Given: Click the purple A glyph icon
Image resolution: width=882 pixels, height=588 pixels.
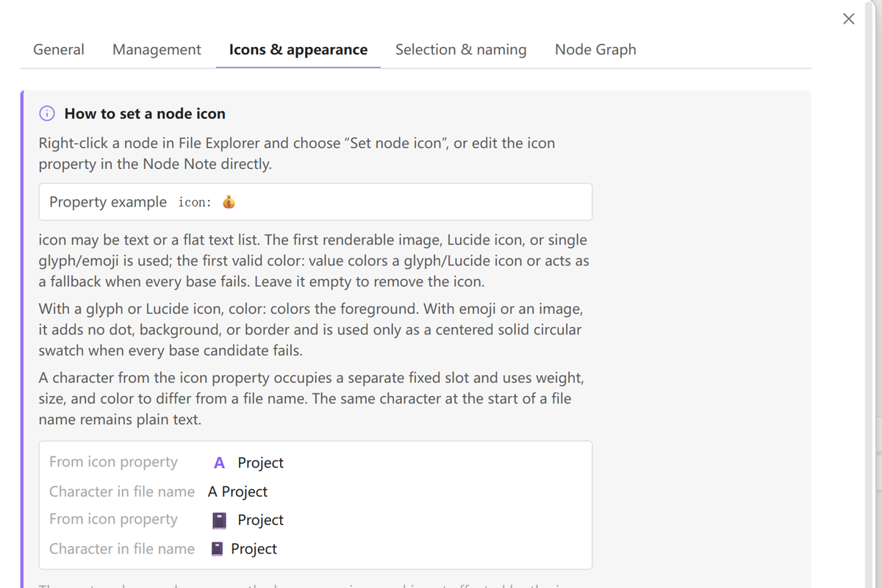Looking at the screenshot, I should click(219, 462).
